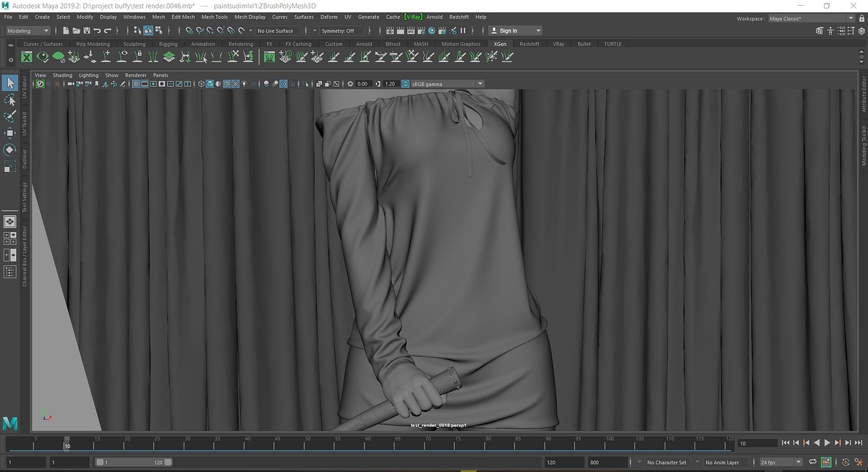
Task: Open the No Character Set dropdown
Action: [x=666, y=462]
